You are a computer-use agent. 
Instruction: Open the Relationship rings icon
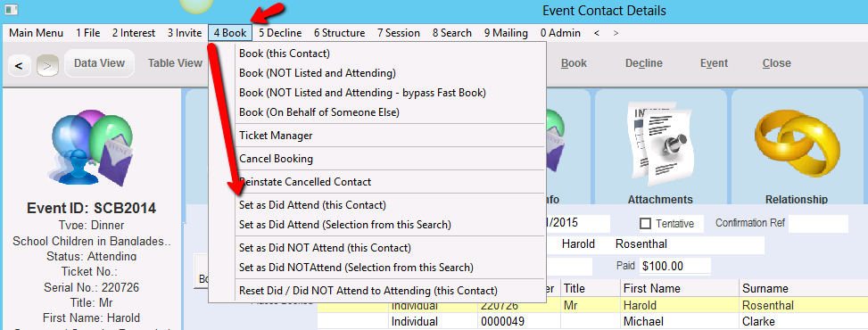tap(797, 147)
